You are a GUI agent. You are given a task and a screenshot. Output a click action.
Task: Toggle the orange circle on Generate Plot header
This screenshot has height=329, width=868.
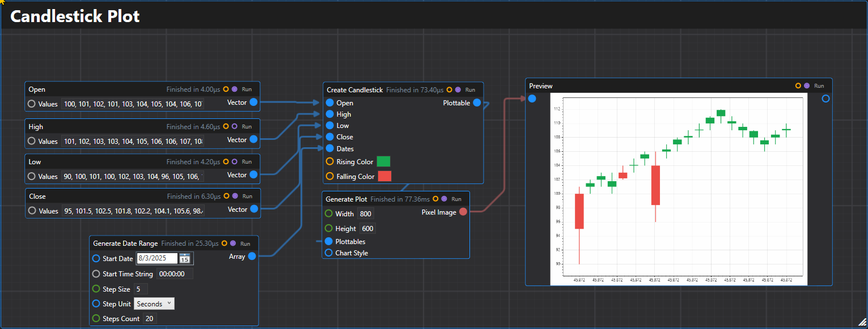pyautogui.click(x=435, y=199)
